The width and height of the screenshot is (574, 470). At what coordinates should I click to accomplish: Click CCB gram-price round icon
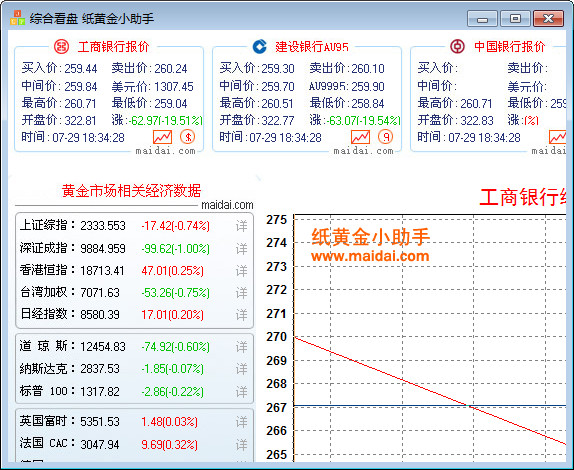pyautogui.click(x=385, y=137)
